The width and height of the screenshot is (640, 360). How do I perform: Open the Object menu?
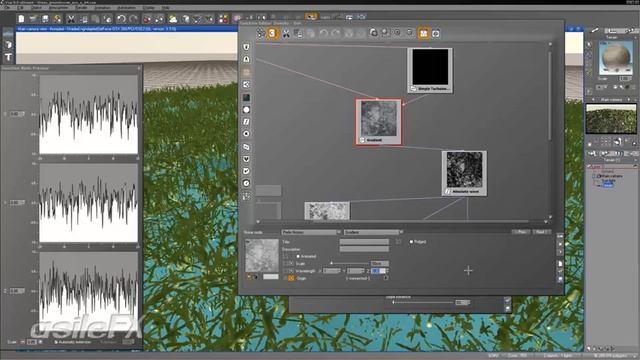point(37,8)
